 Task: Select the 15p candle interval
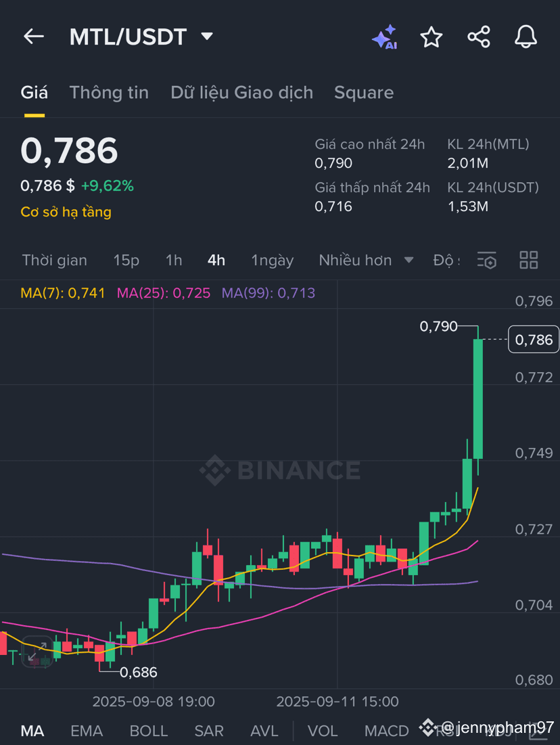[126, 260]
